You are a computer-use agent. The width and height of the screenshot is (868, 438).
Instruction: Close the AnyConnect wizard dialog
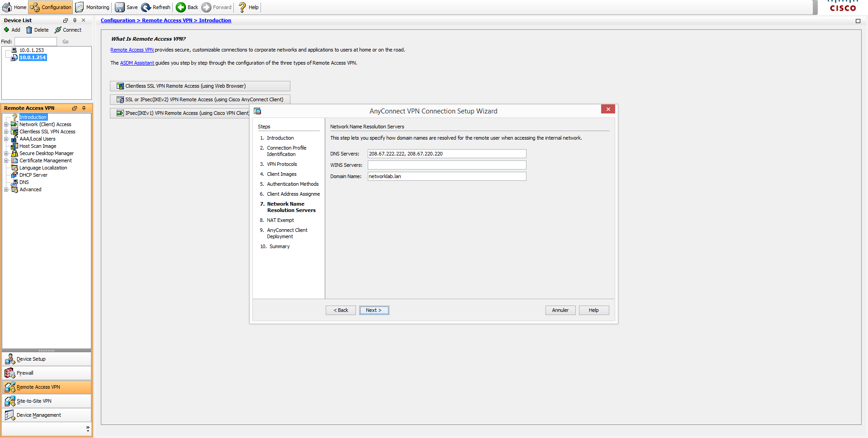pyautogui.click(x=608, y=109)
